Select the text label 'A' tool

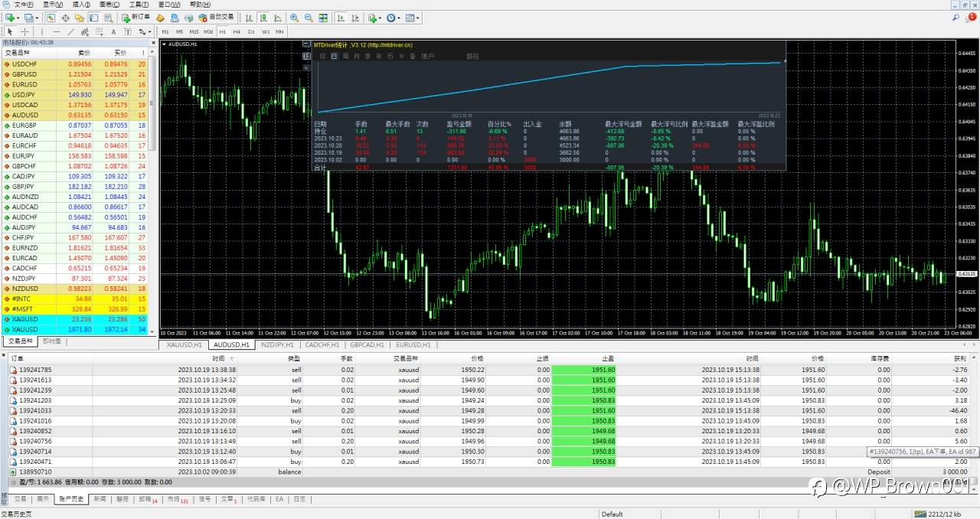(113, 31)
